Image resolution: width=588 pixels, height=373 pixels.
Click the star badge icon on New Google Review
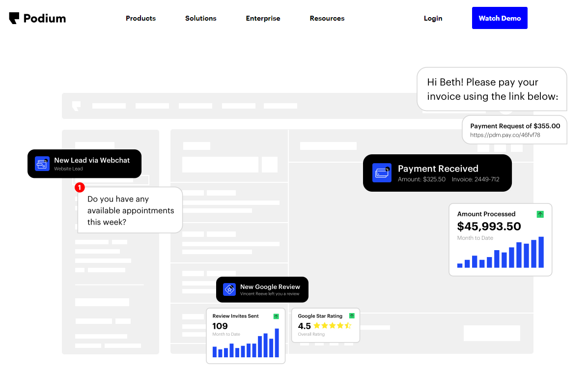click(x=228, y=289)
